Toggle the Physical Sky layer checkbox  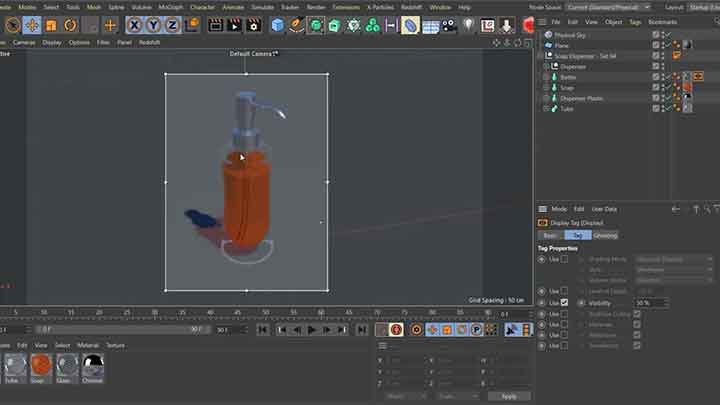[656, 35]
